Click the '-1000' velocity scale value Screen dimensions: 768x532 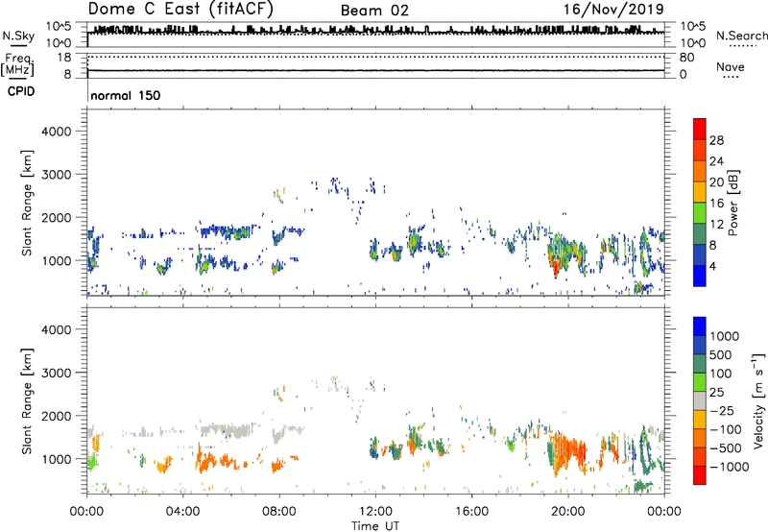click(x=730, y=467)
